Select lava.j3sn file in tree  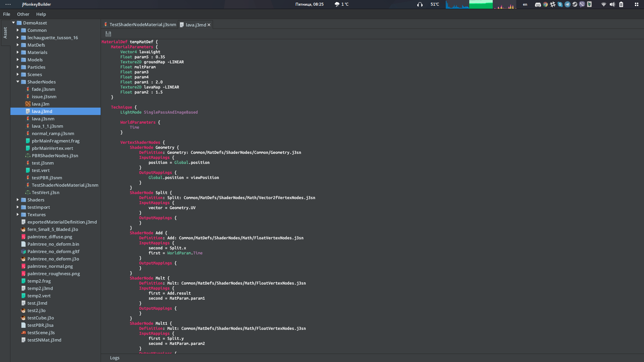[x=43, y=118]
